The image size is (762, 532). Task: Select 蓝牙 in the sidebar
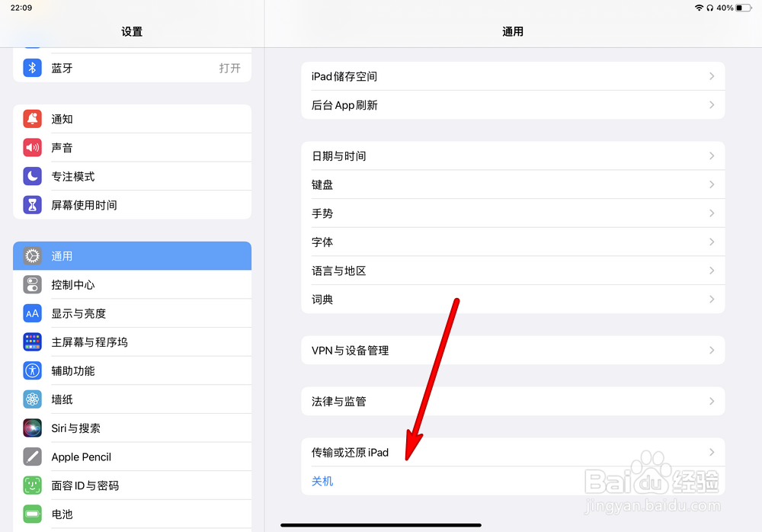132,68
